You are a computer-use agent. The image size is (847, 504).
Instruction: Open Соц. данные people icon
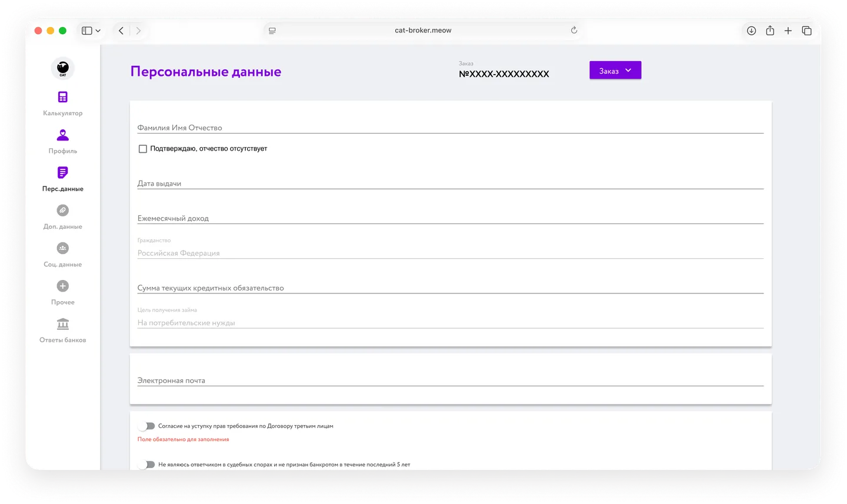point(63,248)
